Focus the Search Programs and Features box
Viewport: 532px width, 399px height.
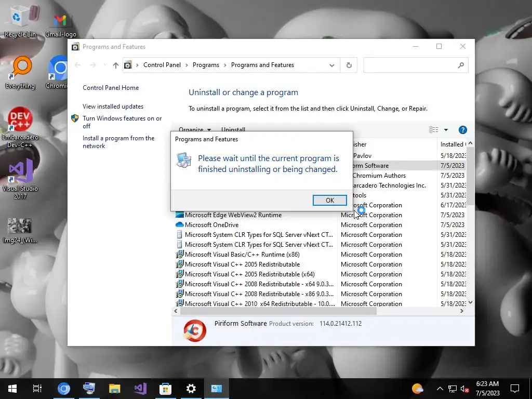coord(416,65)
